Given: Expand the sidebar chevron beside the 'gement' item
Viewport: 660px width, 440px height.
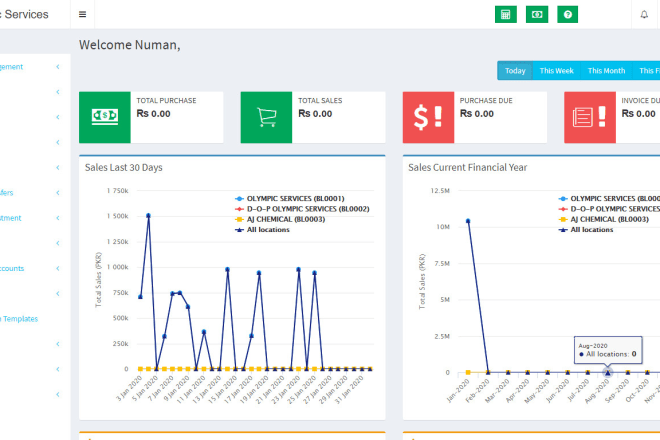Looking at the screenshot, I should coord(58,67).
